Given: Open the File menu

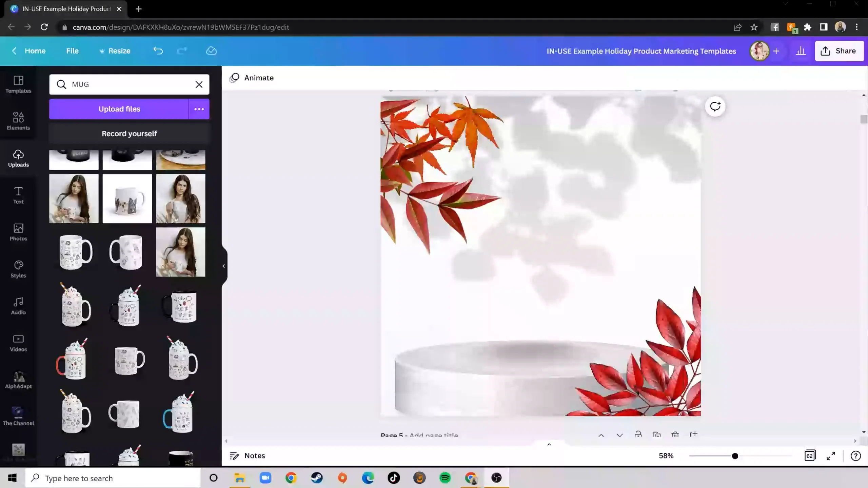Looking at the screenshot, I should click(72, 51).
